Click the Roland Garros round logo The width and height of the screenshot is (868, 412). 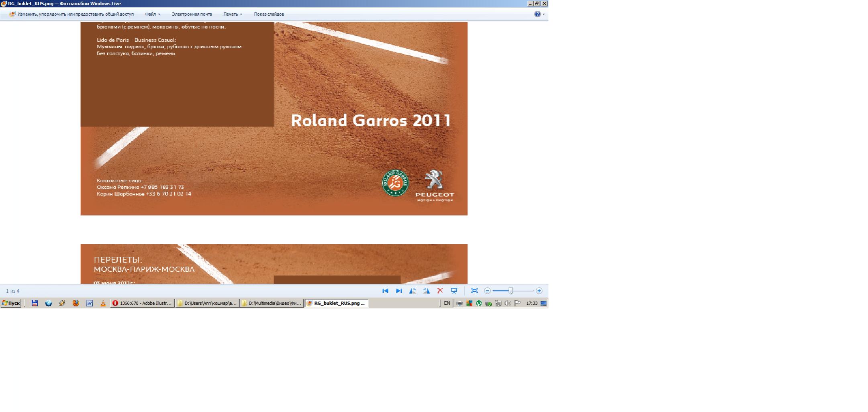pyautogui.click(x=395, y=183)
